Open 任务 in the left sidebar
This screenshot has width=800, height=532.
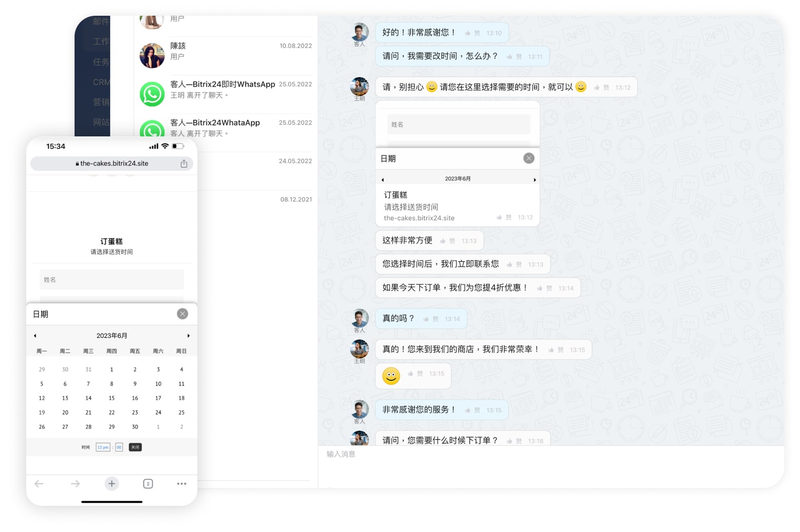pyautogui.click(x=101, y=62)
